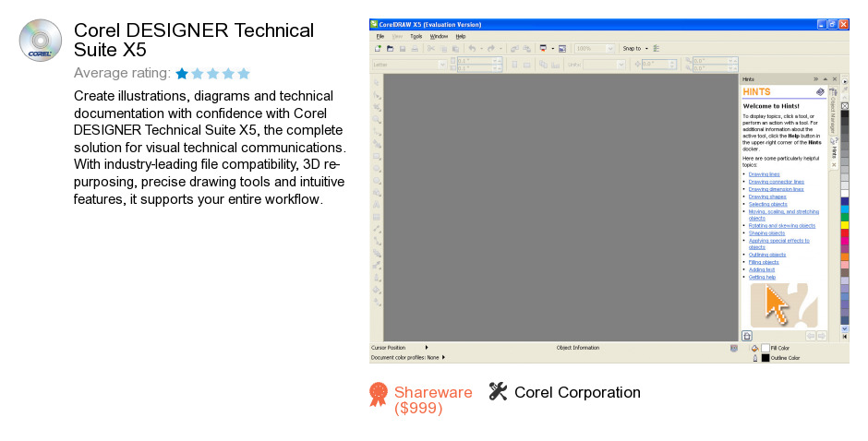Viewport: 868px width, 441px height.
Task: Click the black Outline Color swatch
Action: point(765,358)
